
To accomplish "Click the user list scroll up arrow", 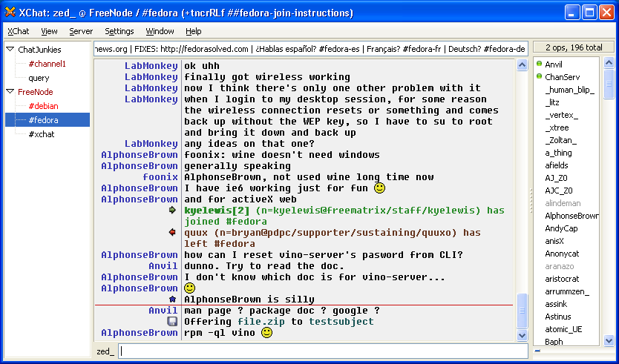I will click(609, 63).
